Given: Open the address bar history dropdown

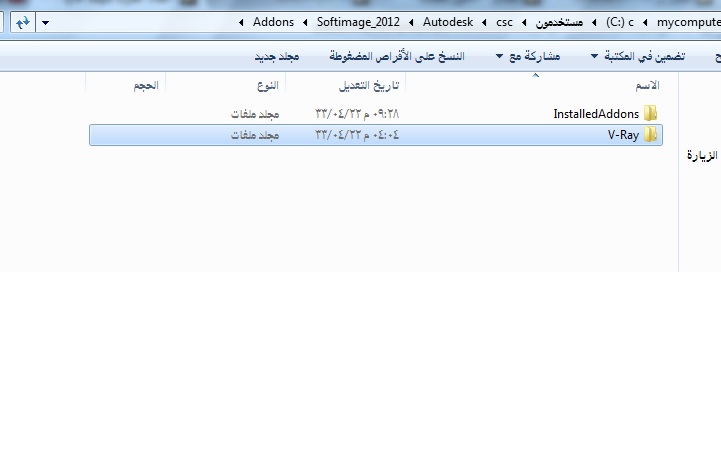Looking at the screenshot, I should click(45, 22).
